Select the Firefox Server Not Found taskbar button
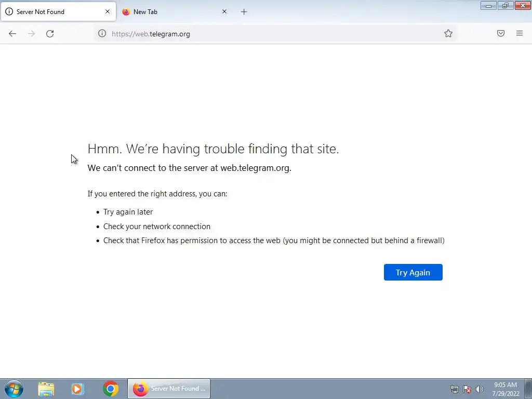 (x=169, y=389)
